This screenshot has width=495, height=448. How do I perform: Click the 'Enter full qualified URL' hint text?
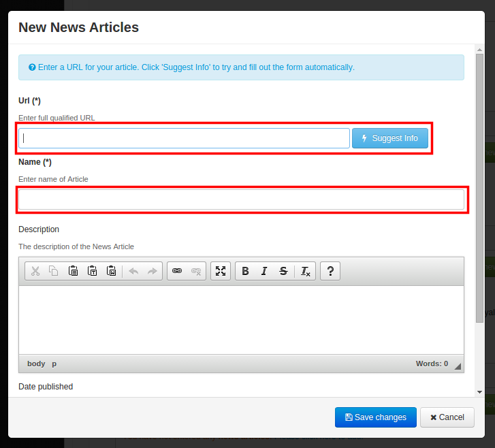[57, 118]
